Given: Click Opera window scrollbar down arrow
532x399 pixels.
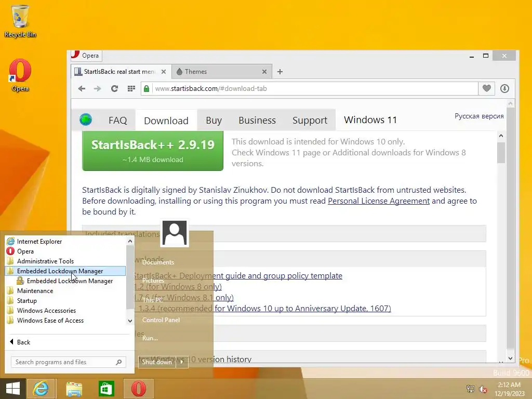Looking at the screenshot, I should point(510,358).
